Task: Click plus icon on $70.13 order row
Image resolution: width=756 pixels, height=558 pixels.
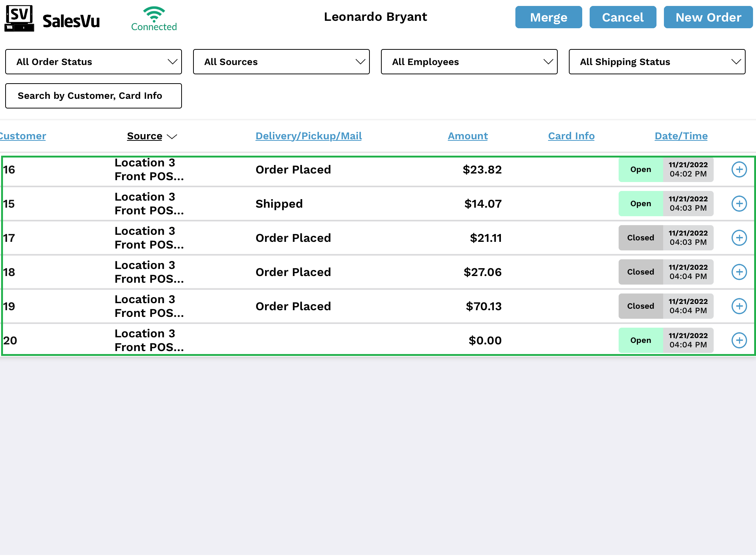Action: pos(739,306)
